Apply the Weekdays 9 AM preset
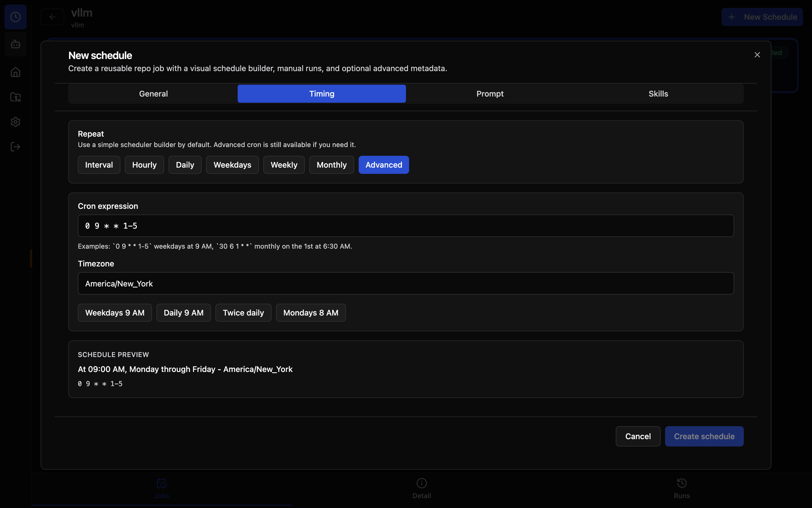The image size is (812, 508). (115, 313)
